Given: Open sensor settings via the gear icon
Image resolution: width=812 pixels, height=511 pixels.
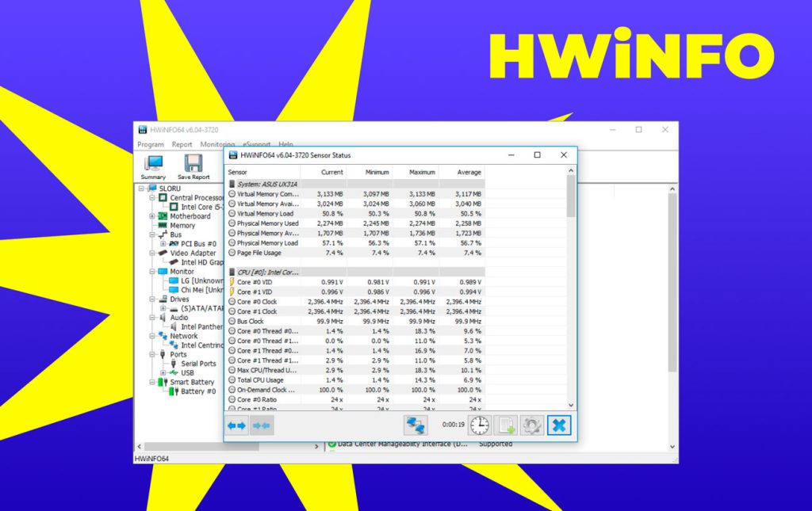Looking at the screenshot, I should 532,425.
